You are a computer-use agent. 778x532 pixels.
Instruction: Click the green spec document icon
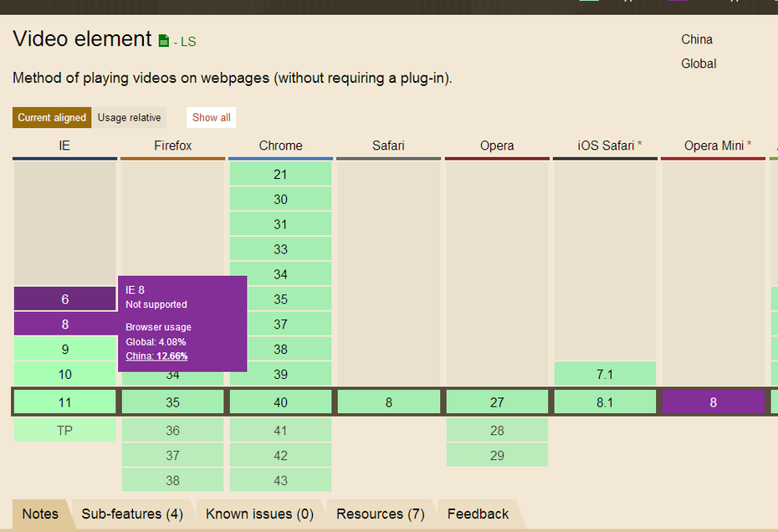tap(164, 41)
